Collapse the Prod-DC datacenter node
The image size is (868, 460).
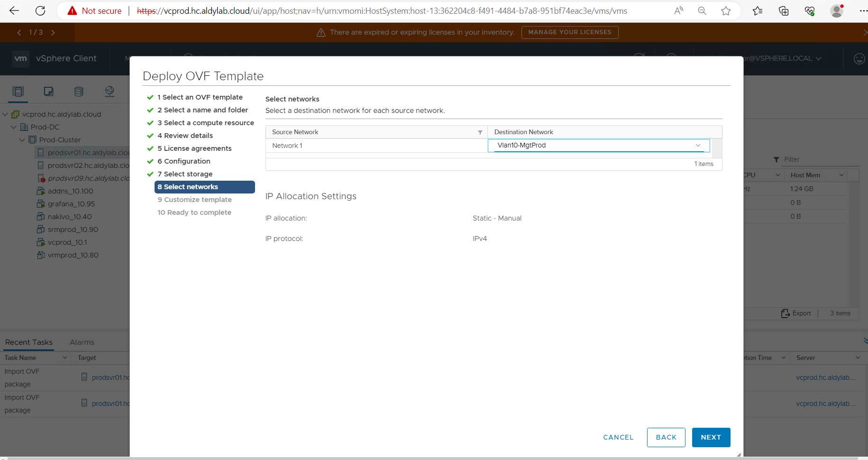point(14,127)
